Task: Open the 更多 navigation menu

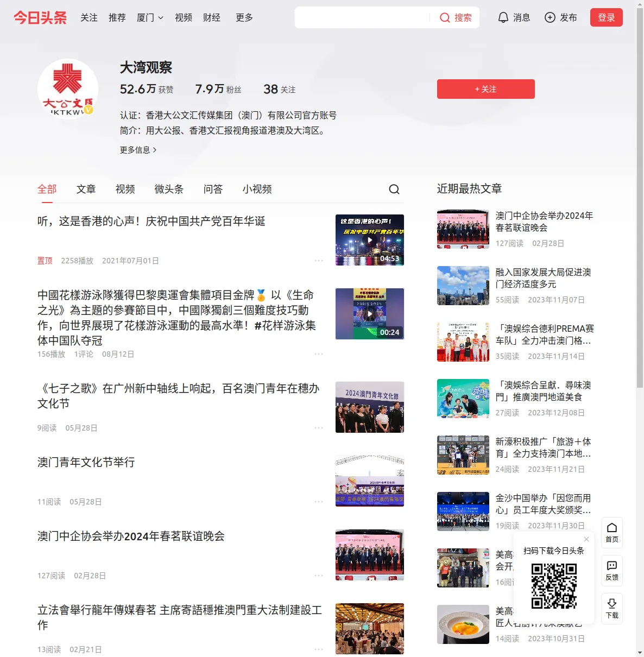Action: tap(244, 17)
